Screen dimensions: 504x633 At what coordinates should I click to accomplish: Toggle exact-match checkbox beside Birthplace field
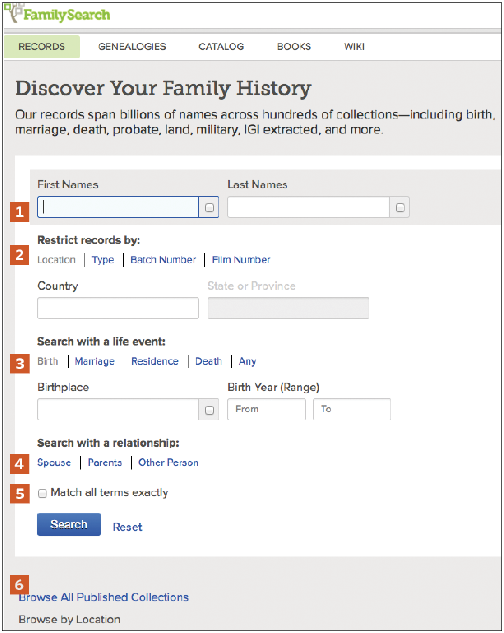click(x=209, y=410)
